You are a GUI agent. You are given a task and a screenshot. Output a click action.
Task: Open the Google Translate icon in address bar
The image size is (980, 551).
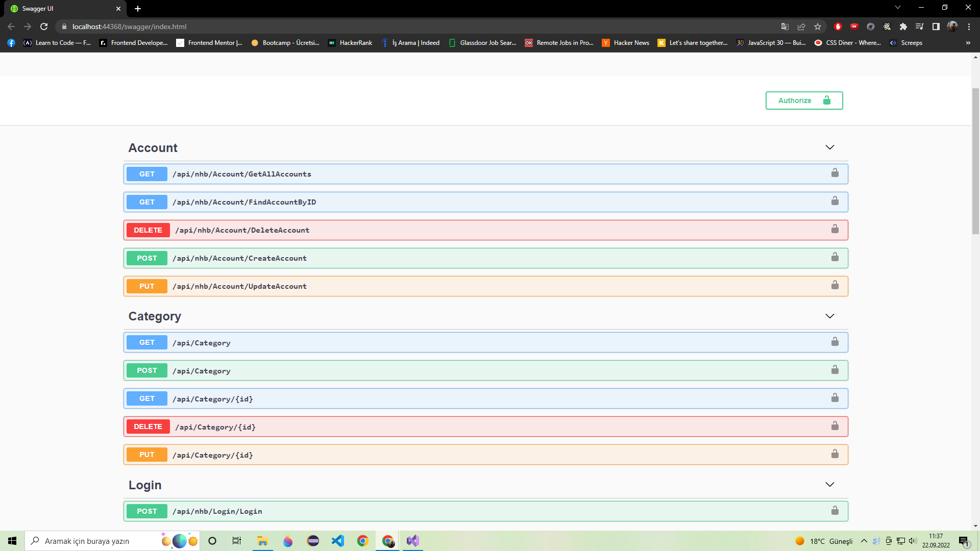[784, 27]
